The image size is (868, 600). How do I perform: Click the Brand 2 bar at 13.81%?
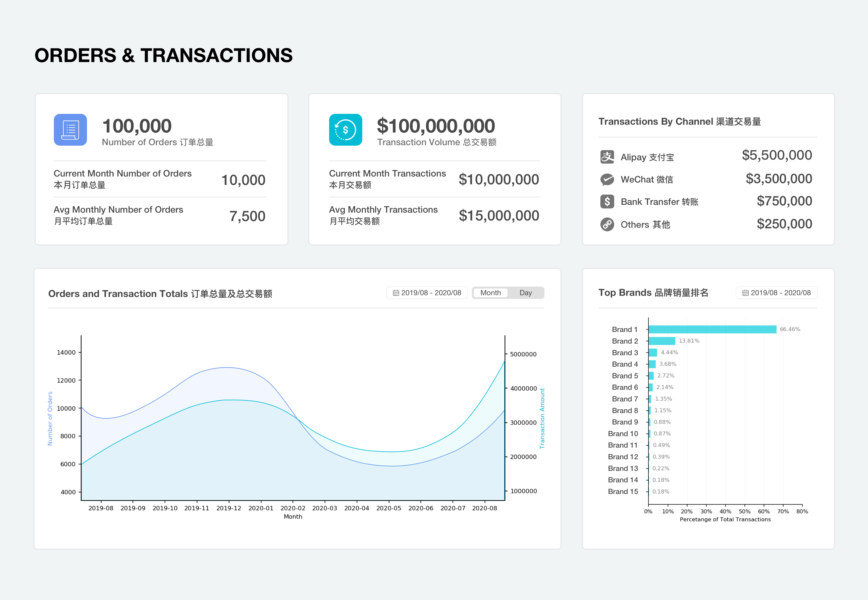click(x=661, y=341)
